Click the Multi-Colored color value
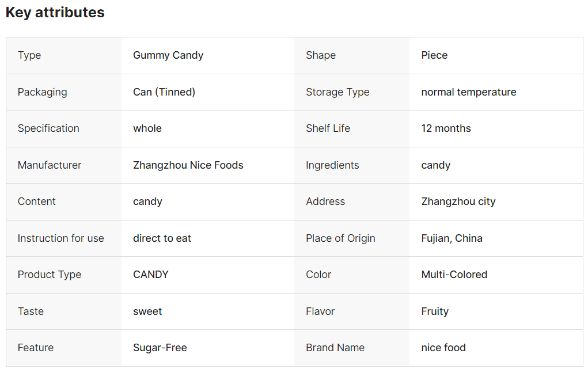The height and width of the screenshot is (369, 588). [454, 275]
